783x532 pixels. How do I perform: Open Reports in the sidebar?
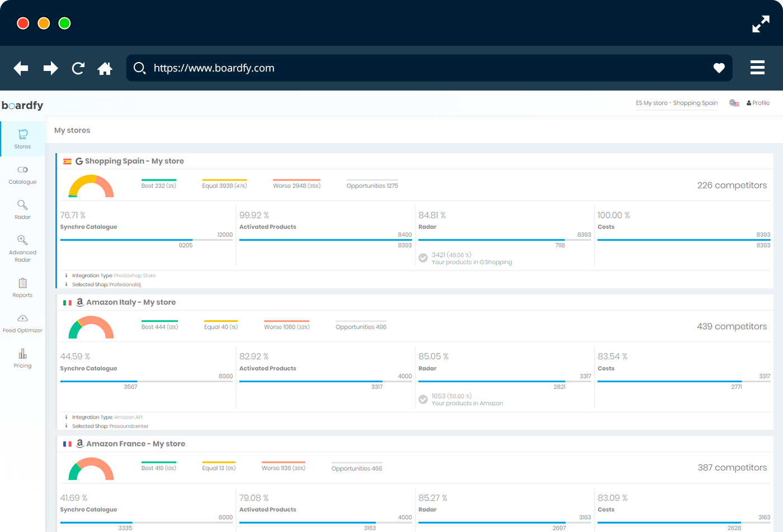[22, 288]
